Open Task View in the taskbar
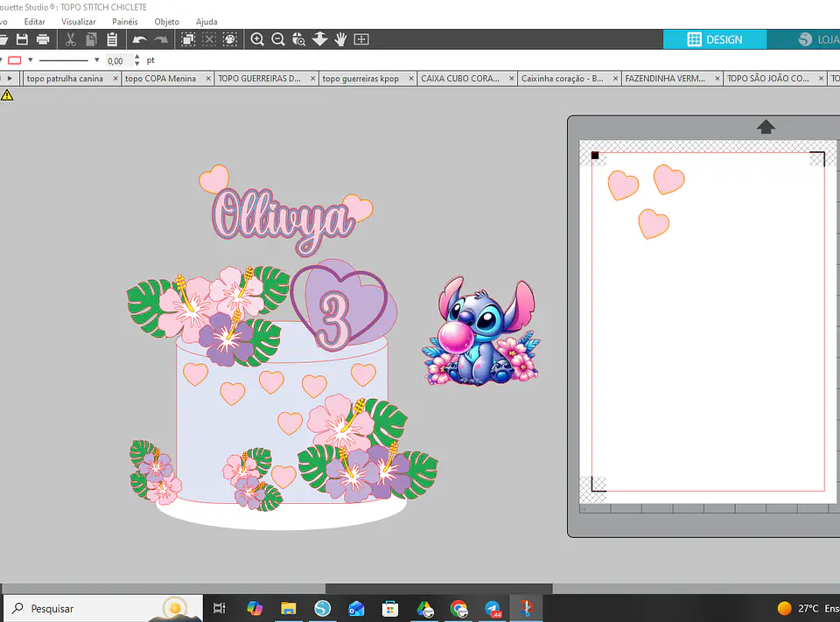This screenshot has height=622, width=840. [x=220, y=609]
